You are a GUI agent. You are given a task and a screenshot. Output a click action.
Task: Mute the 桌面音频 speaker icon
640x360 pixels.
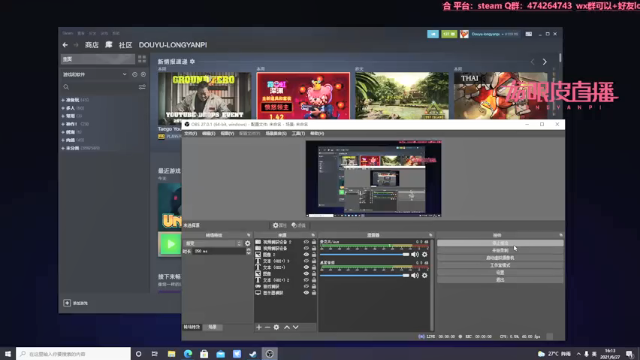(x=415, y=276)
